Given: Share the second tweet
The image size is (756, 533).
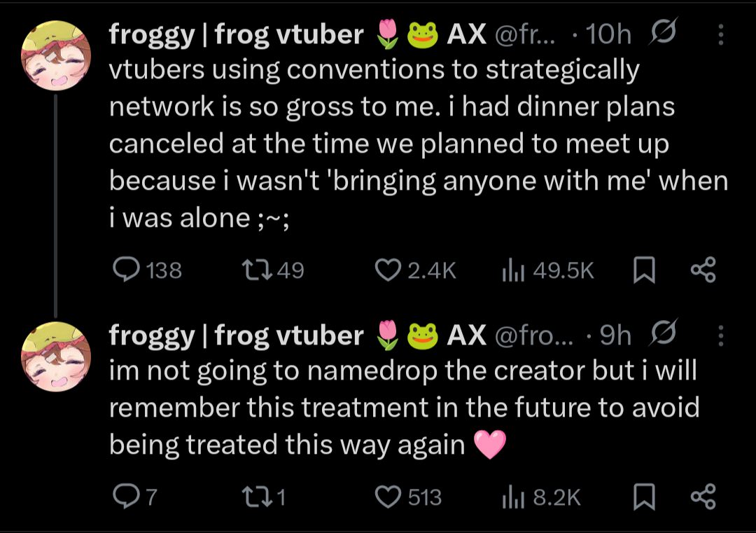Looking at the screenshot, I should pyautogui.click(x=703, y=497).
